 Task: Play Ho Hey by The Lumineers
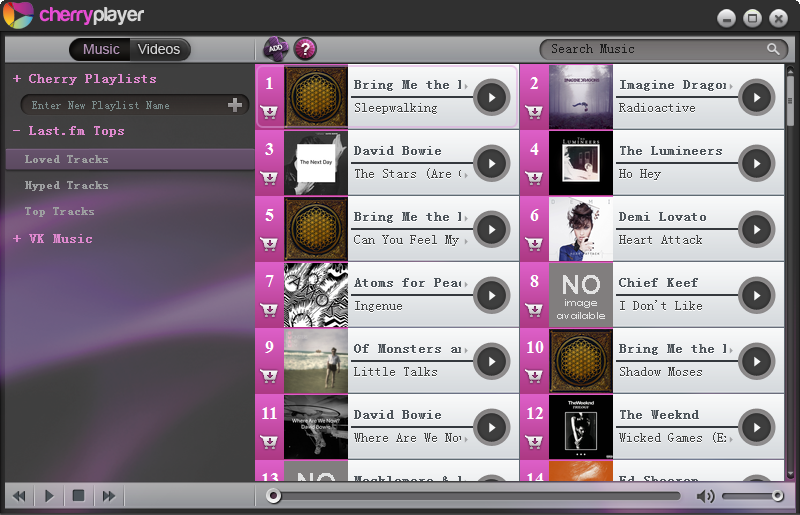757,163
